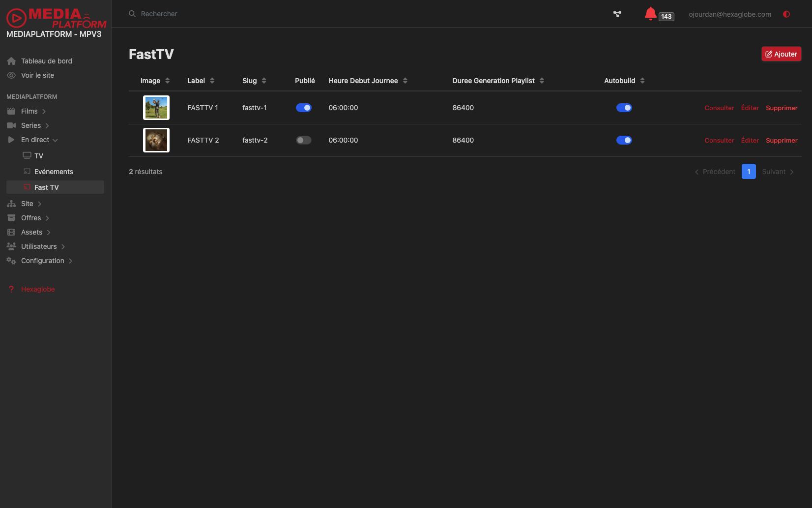Turn off Autobuild for FASTTV 2
812x508 pixels.
624,140
